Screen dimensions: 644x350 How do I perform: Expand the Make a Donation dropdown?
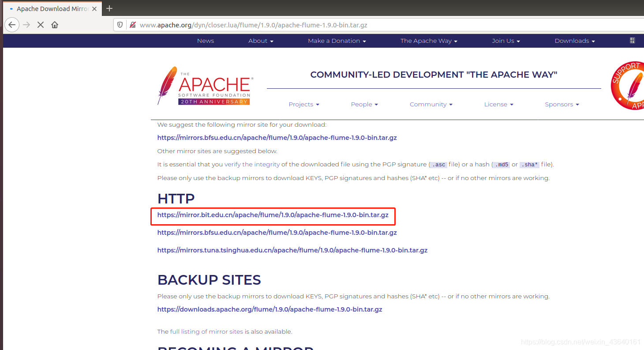[337, 41]
